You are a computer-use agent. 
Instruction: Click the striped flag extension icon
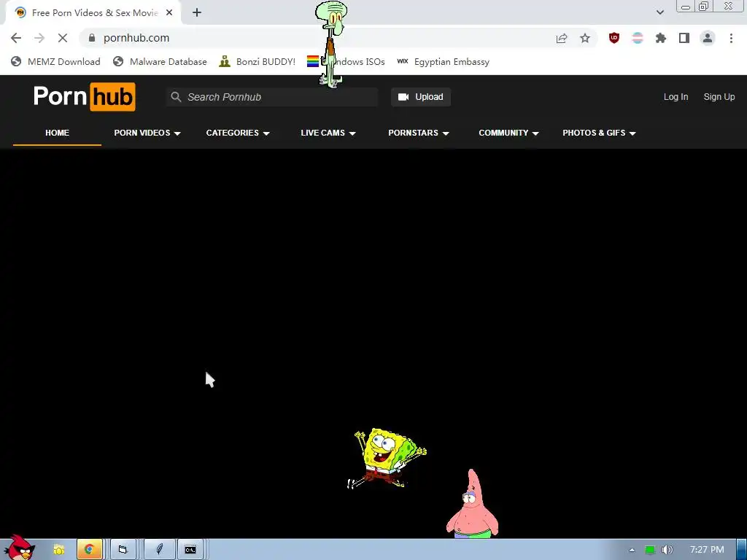638,38
